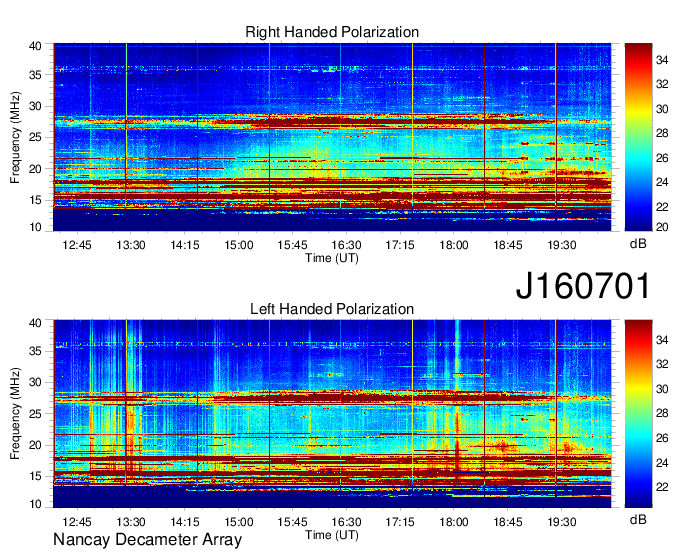Click 15:00 tick on the top time axis

(x=239, y=245)
